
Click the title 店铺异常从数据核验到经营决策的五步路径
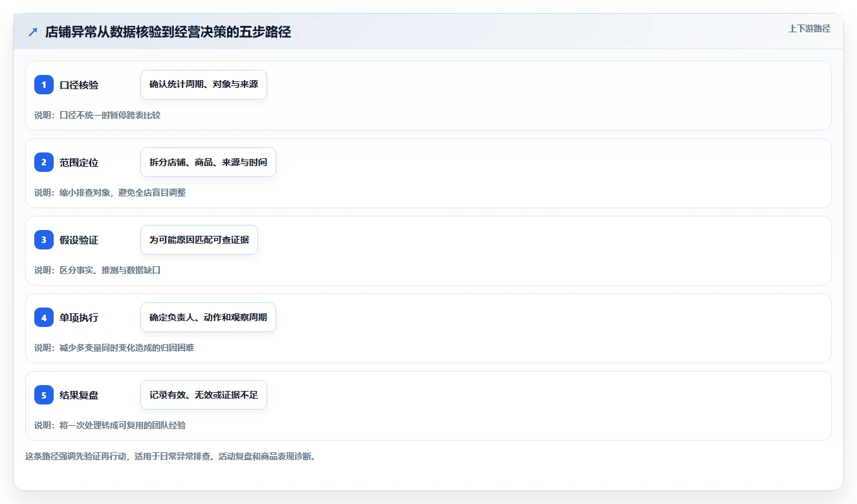[168, 32]
